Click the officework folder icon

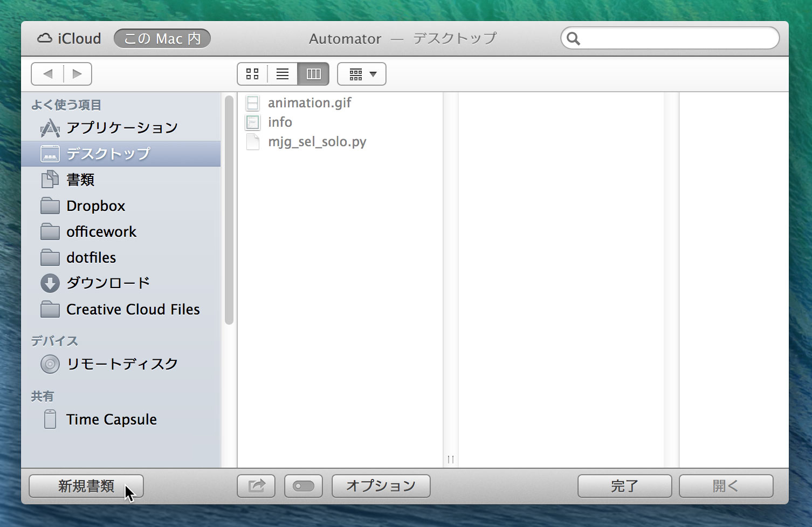(x=50, y=231)
